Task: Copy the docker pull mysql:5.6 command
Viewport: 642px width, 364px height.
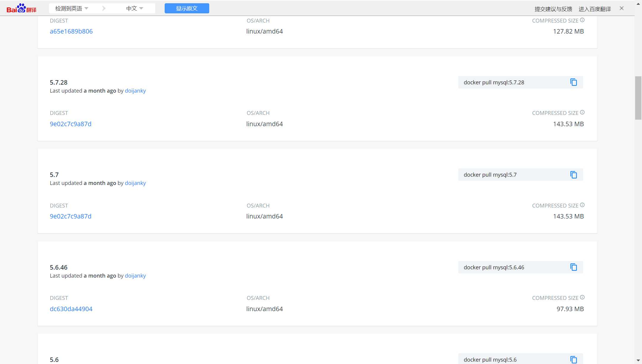Action: [574, 360]
